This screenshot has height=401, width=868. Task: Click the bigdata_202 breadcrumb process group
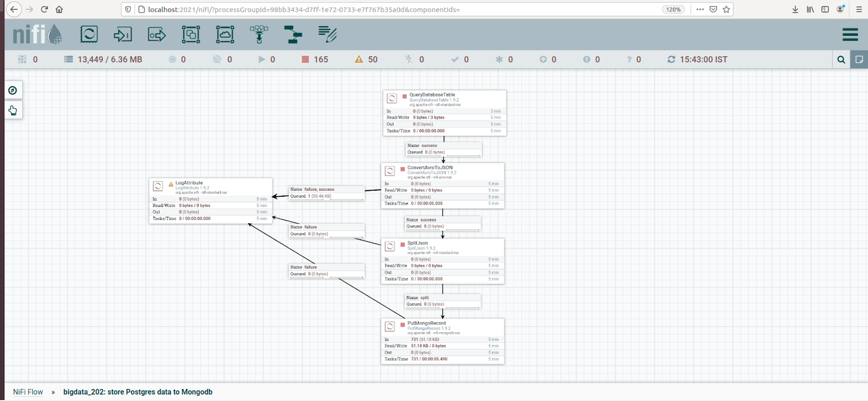click(138, 392)
